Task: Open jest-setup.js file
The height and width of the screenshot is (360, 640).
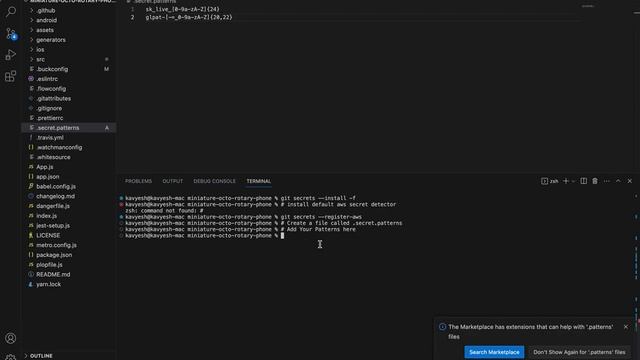Action: [69, 226]
